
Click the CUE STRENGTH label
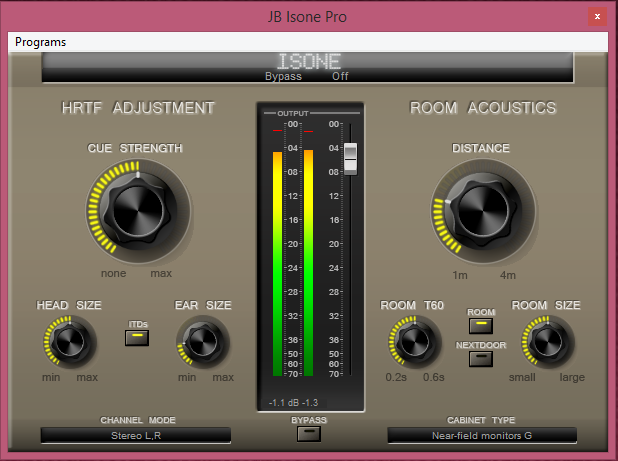click(135, 148)
